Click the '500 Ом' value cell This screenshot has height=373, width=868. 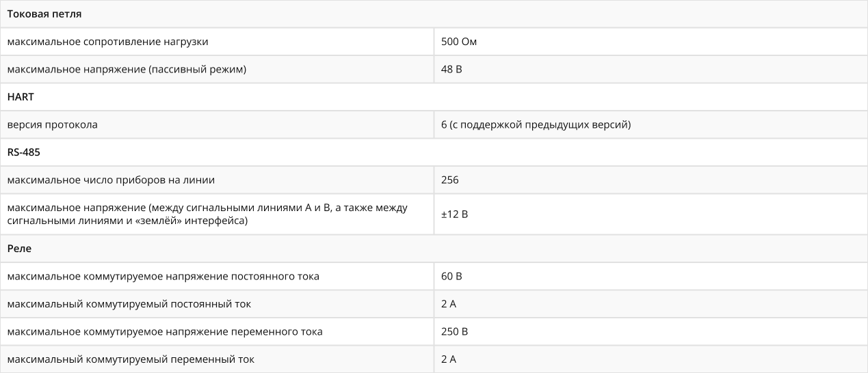click(650, 42)
